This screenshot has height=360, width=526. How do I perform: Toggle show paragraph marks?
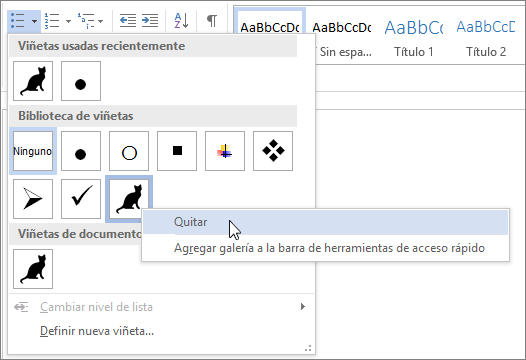[212, 21]
